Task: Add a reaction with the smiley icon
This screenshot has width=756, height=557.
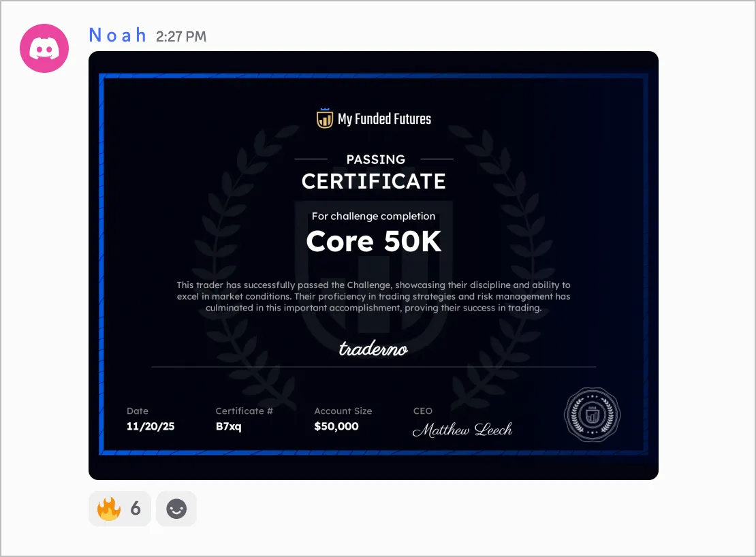Action: (x=176, y=509)
